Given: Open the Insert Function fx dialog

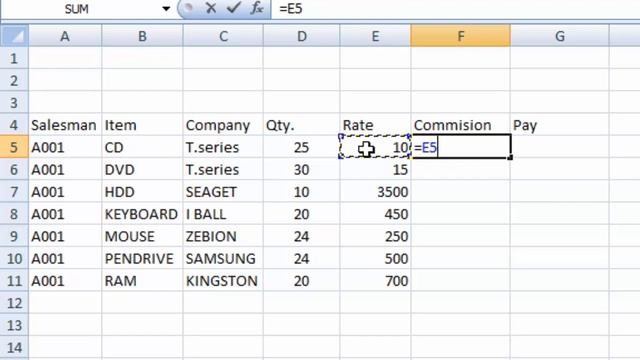Looking at the screenshot, I should coord(257,8).
